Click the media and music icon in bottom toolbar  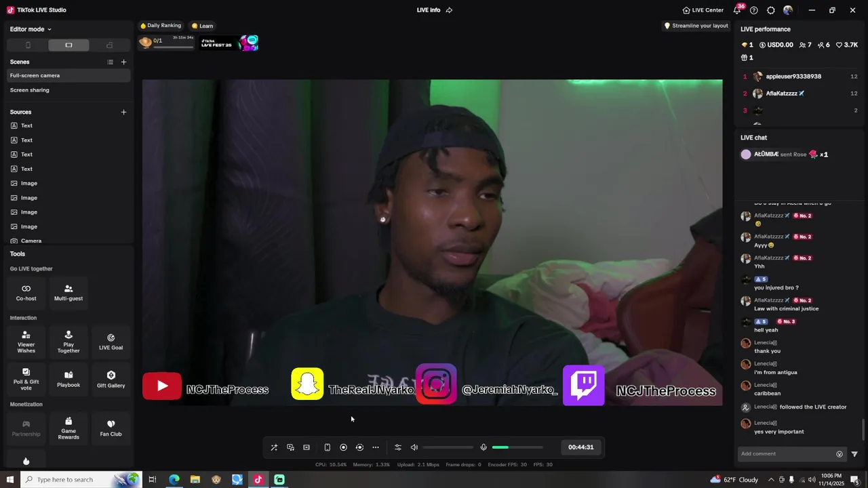pyautogui.click(x=290, y=447)
